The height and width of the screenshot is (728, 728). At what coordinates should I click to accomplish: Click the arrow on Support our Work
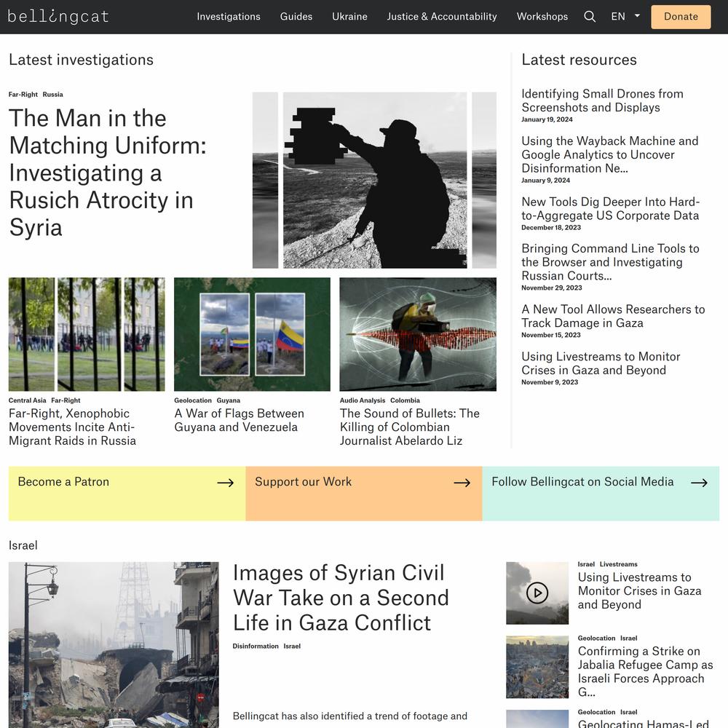point(462,483)
